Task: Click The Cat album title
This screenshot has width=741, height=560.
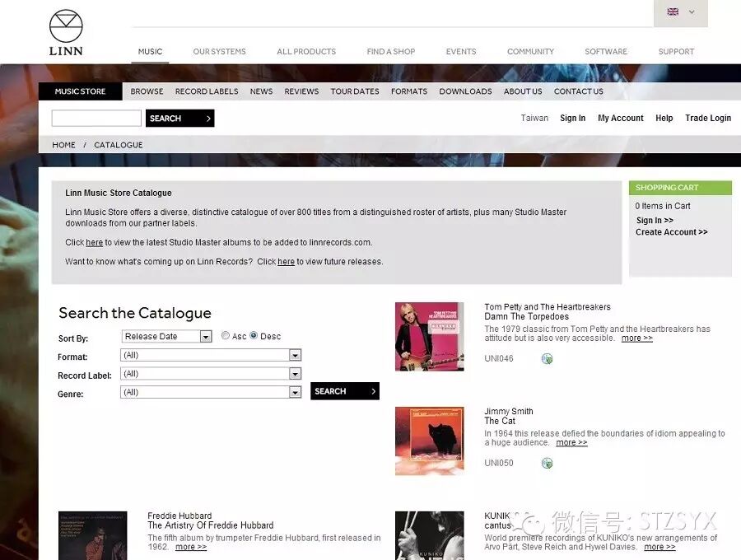Action: coord(500,421)
